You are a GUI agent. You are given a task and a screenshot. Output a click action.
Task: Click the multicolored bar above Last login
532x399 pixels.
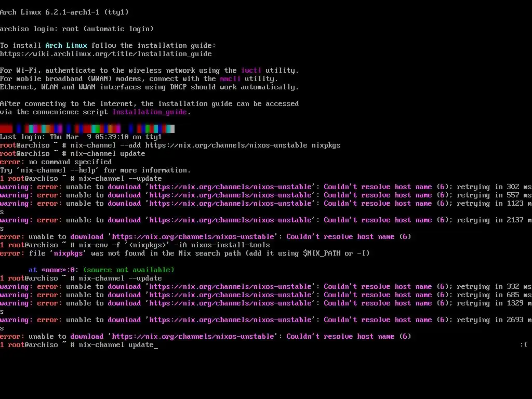87,129
